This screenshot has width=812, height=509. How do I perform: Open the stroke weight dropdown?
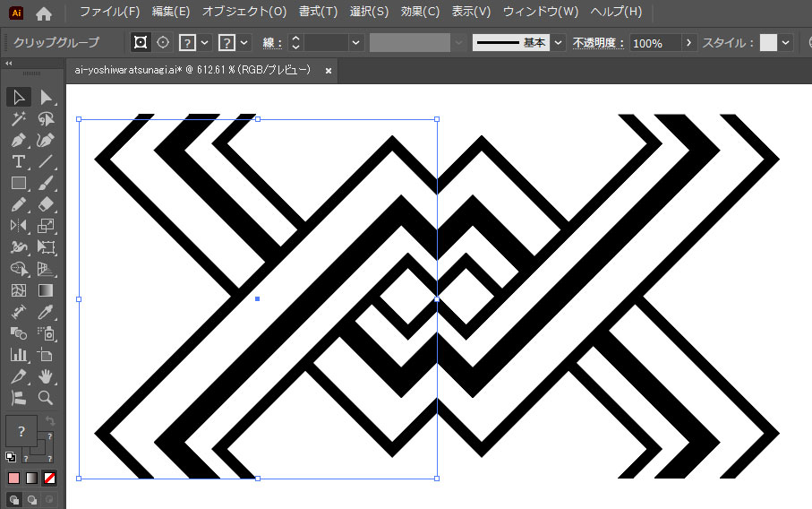(x=356, y=43)
